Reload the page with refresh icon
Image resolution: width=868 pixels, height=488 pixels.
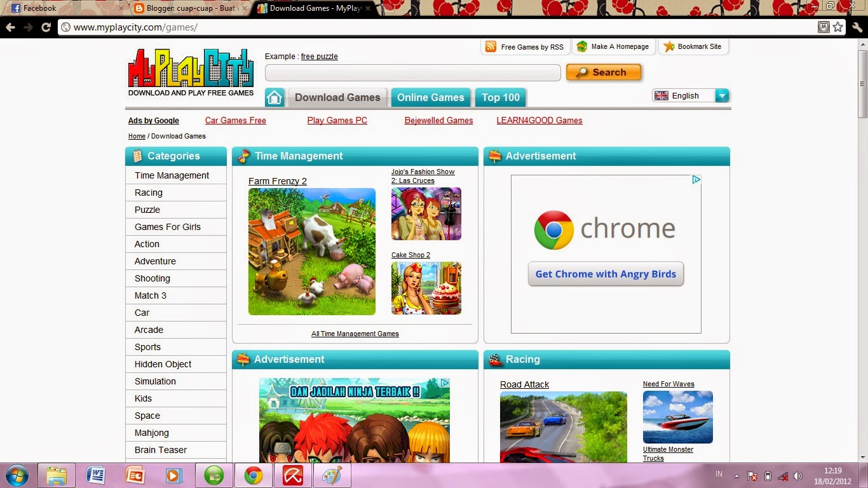[x=46, y=27]
